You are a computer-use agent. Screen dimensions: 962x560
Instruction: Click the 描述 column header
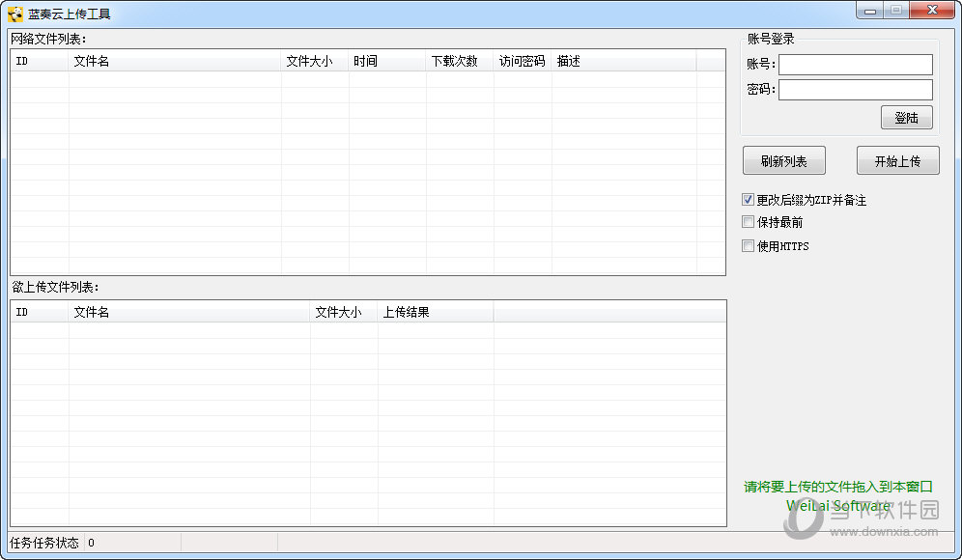point(624,61)
